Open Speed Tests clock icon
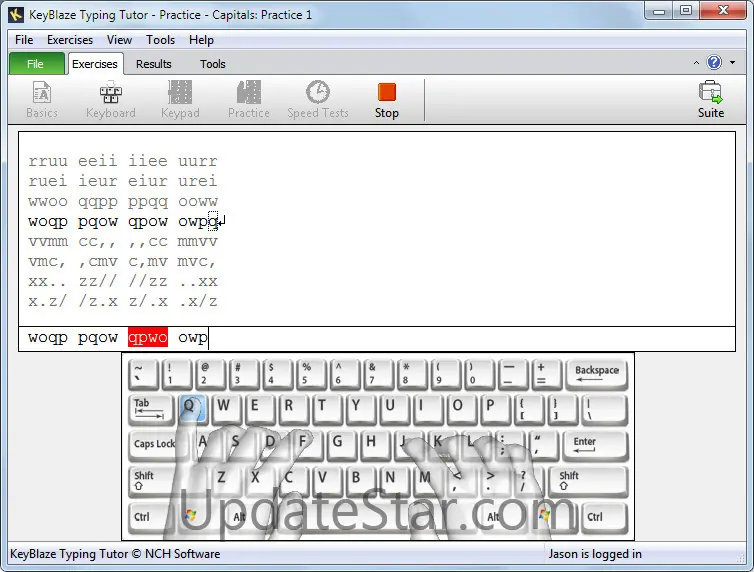754x572 pixels. coord(317,100)
